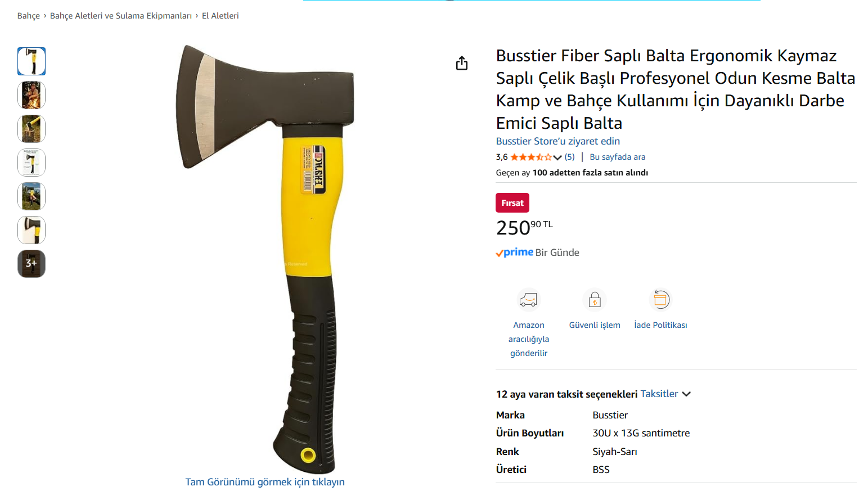This screenshot has width=868, height=491.
Task: Expand the rating breakdown chevron
Action: 557,157
